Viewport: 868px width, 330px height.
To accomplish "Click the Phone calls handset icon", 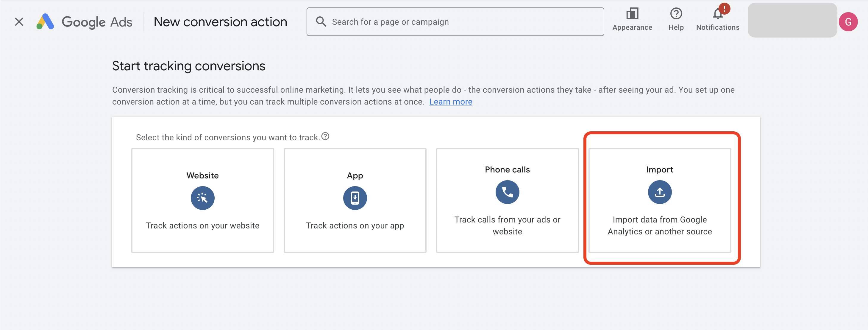I will 507,192.
